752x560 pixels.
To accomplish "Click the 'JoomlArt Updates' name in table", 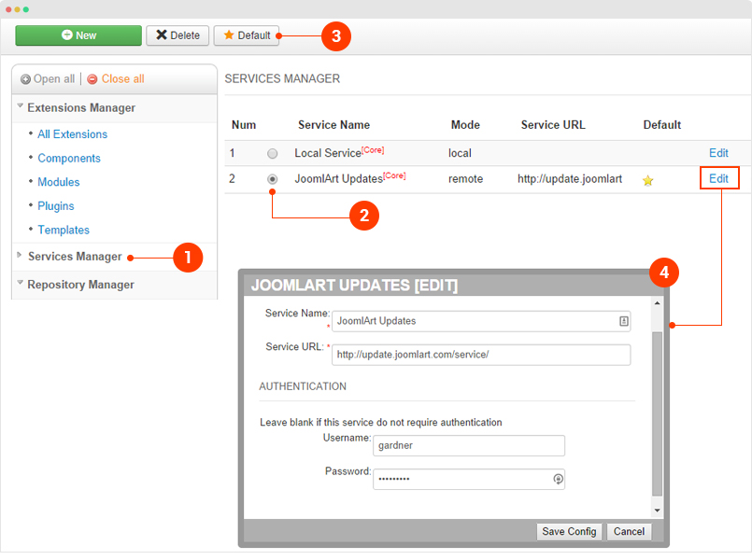I will pyautogui.click(x=338, y=179).
